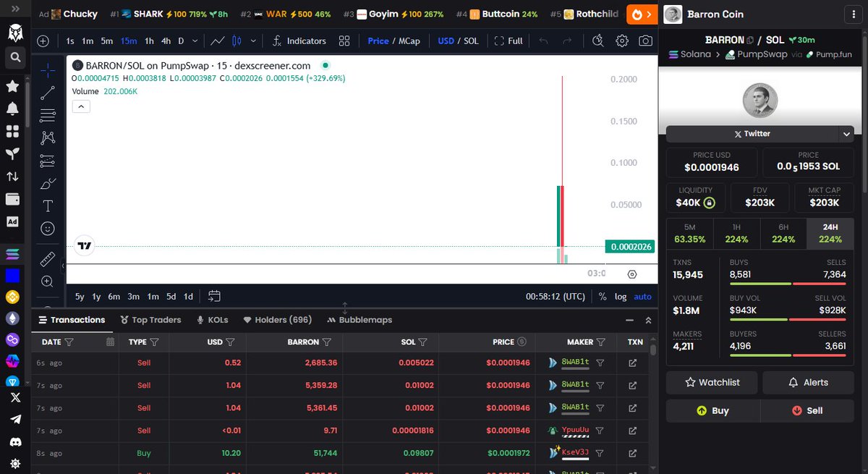The height and width of the screenshot is (474, 868).
Task: Select the text annotation tool
Action: coord(48,206)
